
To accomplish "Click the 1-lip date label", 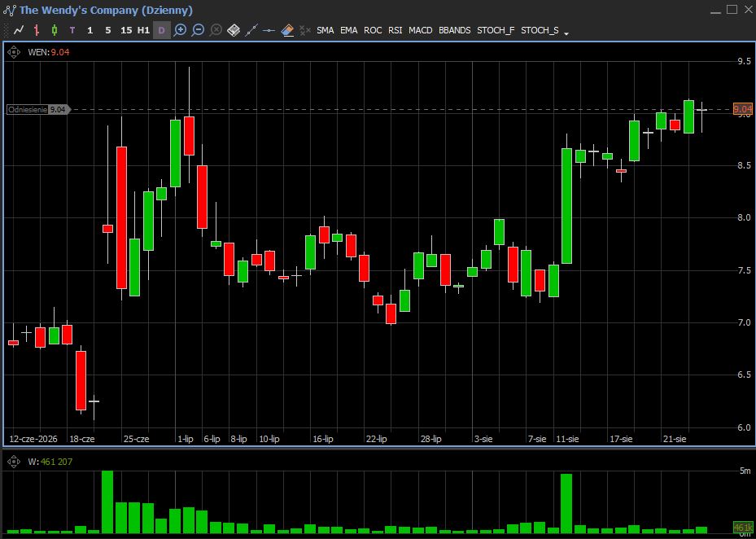I will [186, 439].
